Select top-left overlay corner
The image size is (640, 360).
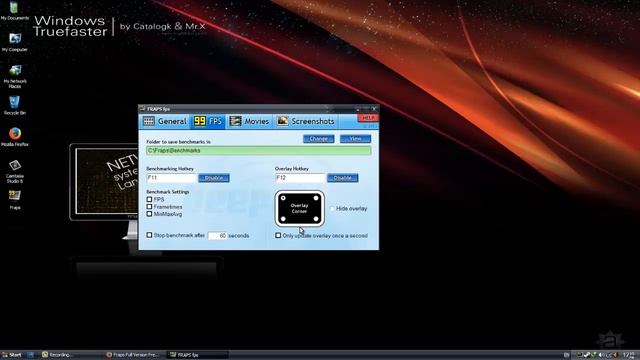point(283,198)
